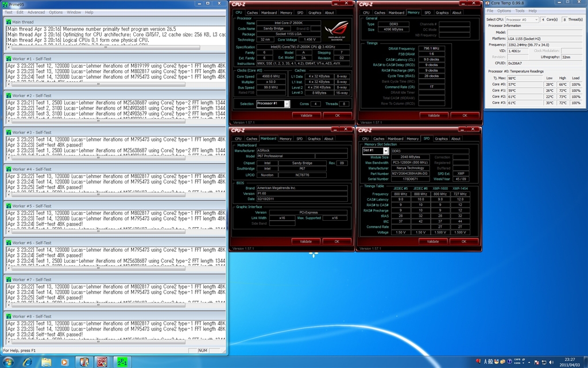Switch to Caches tab in top-left CPU-Z
The image size is (588, 368).
(253, 13)
